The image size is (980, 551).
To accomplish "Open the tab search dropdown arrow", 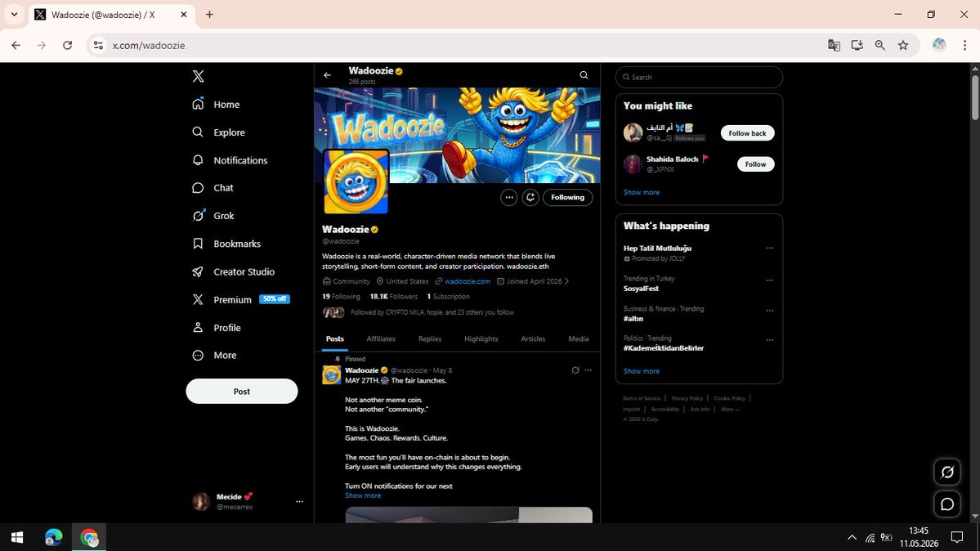I will click(14, 15).
